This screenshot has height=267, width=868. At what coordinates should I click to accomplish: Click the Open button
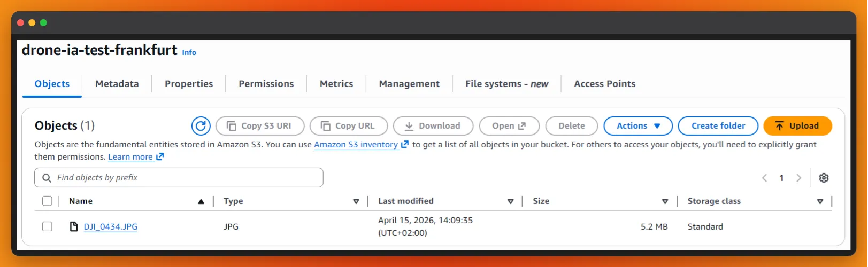tap(509, 126)
